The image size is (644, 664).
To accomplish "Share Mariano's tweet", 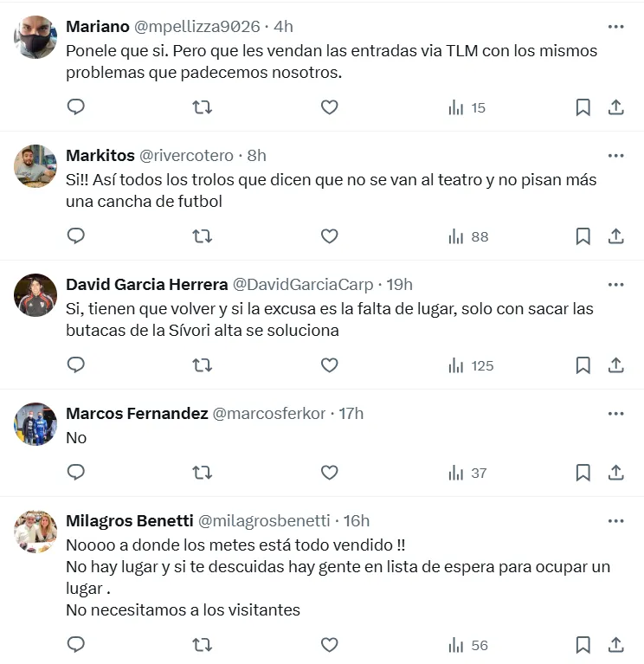I will coord(615,107).
